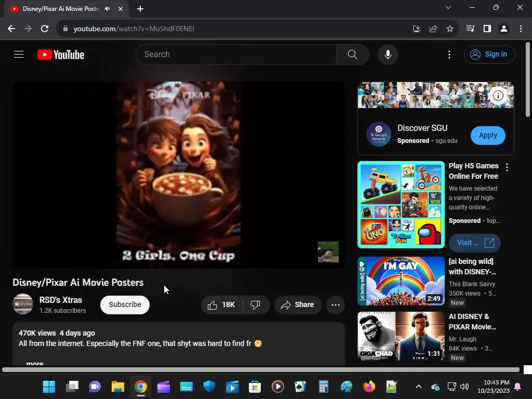532x399 pixels.
Task: Click Visit button on H5 Games ad
Action: (x=475, y=243)
